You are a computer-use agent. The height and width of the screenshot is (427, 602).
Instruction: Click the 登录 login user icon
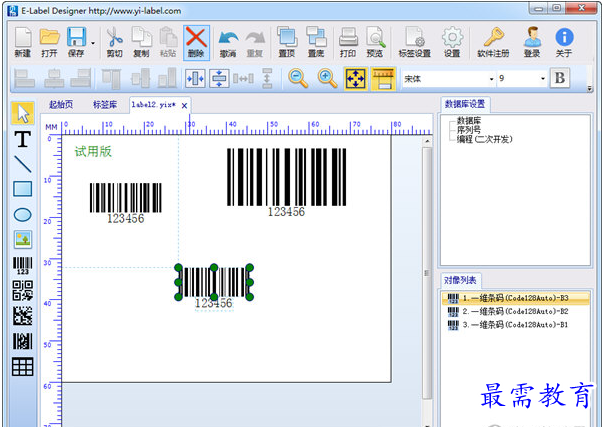click(x=532, y=42)
